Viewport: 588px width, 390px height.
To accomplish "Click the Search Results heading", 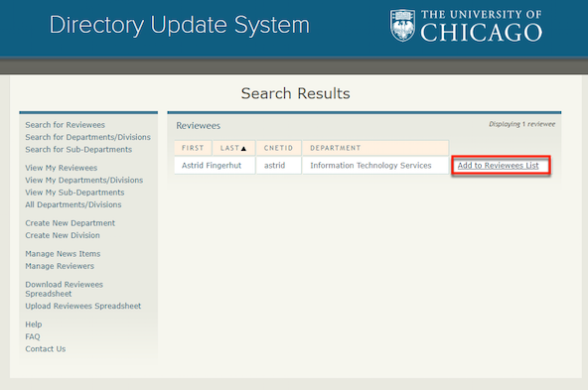I will click(296, 93).
